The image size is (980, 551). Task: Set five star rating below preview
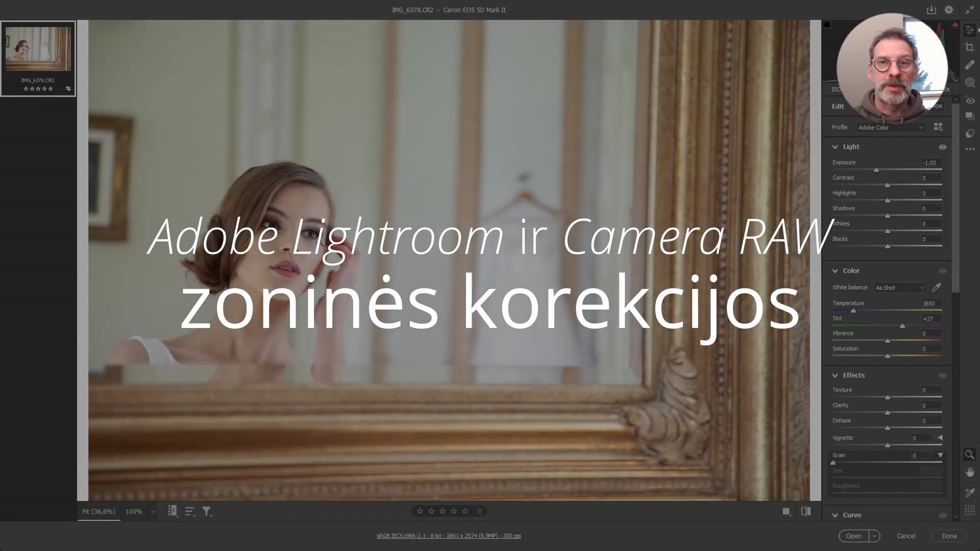tap(464, 511)
